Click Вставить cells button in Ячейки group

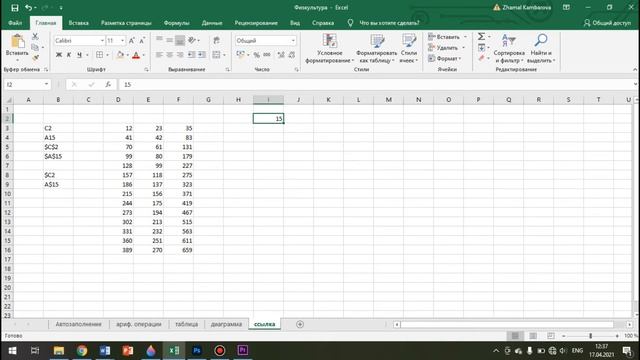(x=444, y=37)
